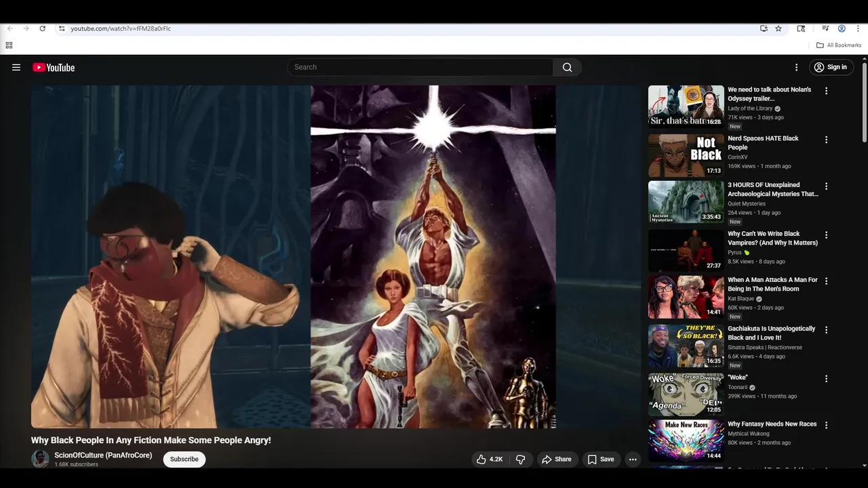Click the install/cast icon in address bar
Viewport: 868px width, 488px height.
coord(764,28)
